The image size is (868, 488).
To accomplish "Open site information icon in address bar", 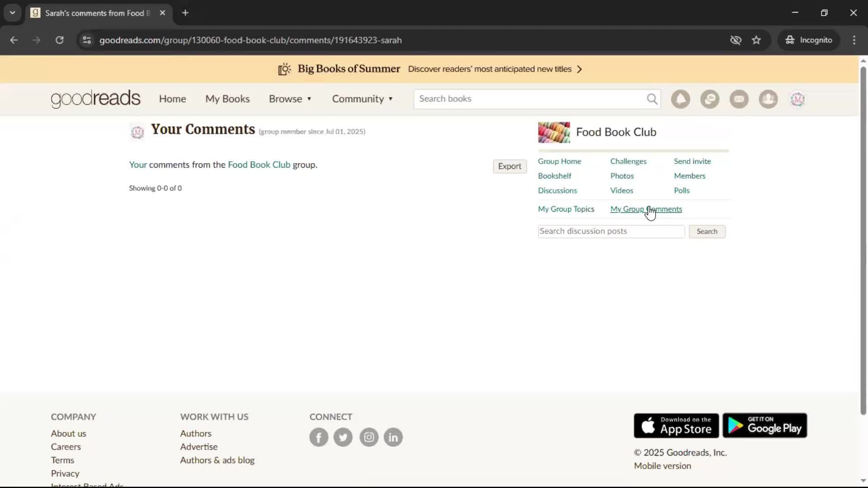I will [87, 40].
